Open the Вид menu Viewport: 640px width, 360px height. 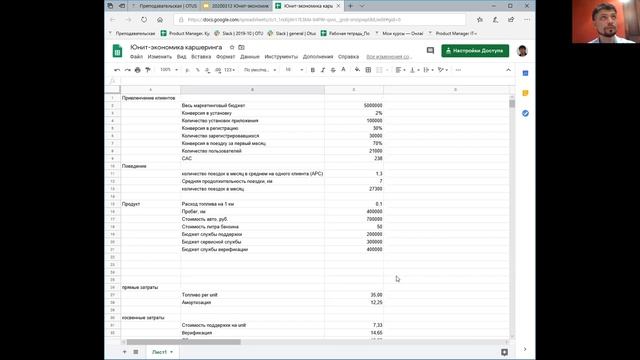point(181,57)
